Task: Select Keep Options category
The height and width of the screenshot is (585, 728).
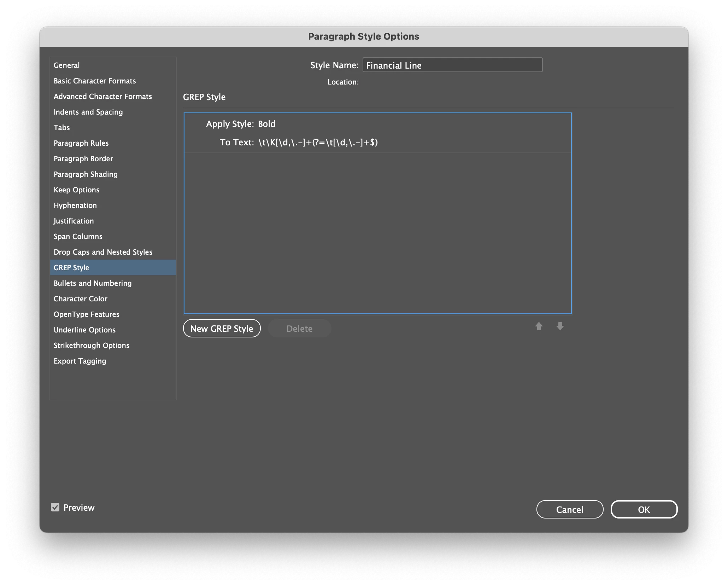Action: (x=76, y=190)
